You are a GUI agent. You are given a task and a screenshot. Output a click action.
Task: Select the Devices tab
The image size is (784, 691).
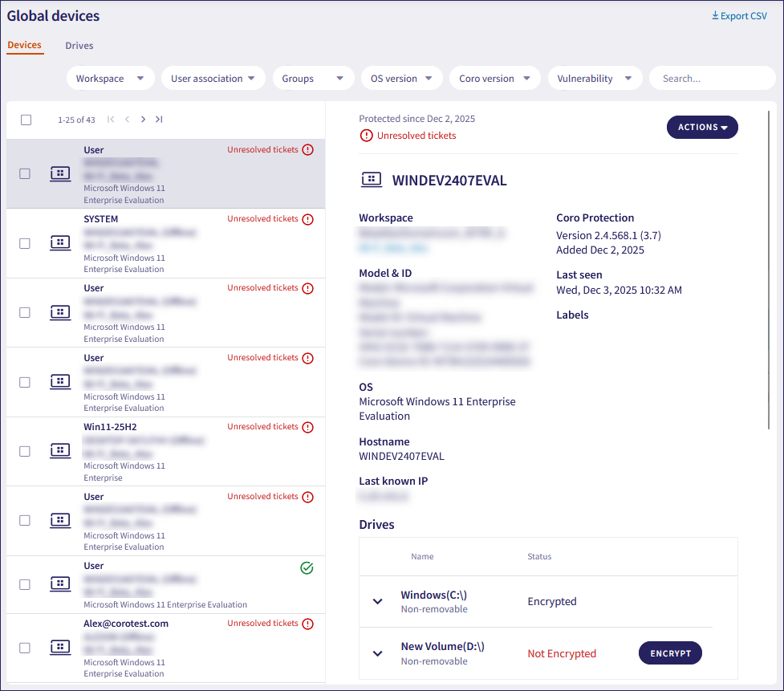coord(24,45)
